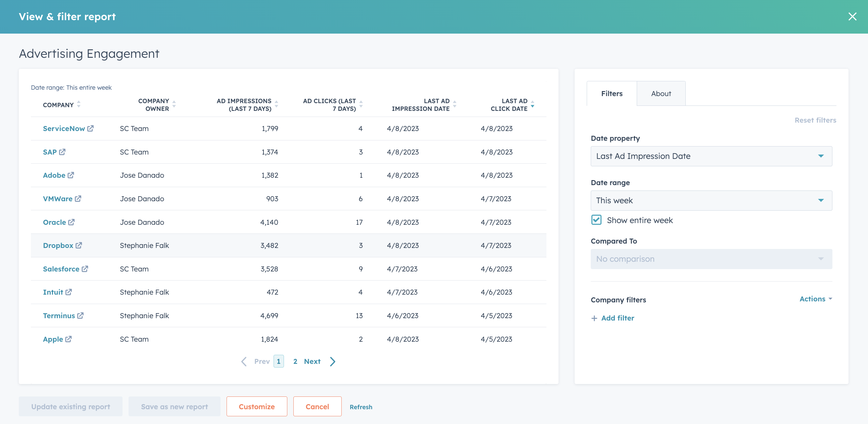Switch to the About tab

pos(661,93)
